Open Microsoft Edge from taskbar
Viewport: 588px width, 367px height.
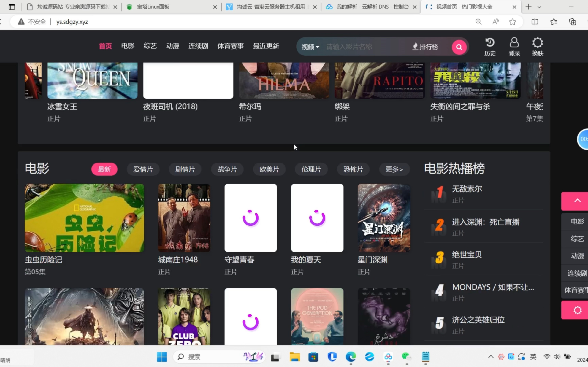(351, 357)
